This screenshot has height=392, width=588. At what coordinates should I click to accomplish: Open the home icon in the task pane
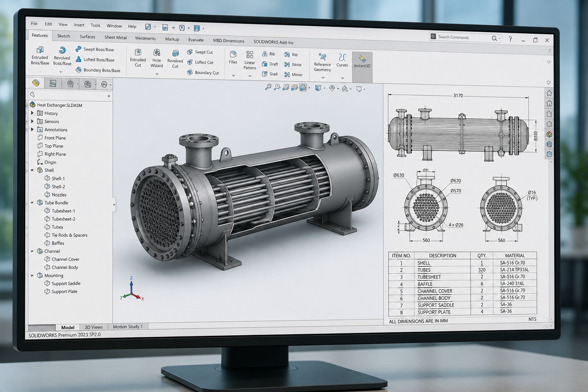[549, 93]
